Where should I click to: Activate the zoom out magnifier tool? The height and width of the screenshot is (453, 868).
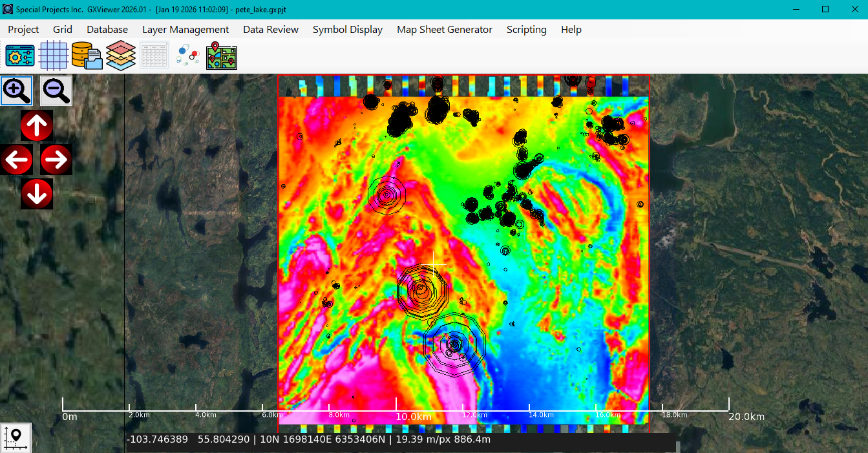56,90
